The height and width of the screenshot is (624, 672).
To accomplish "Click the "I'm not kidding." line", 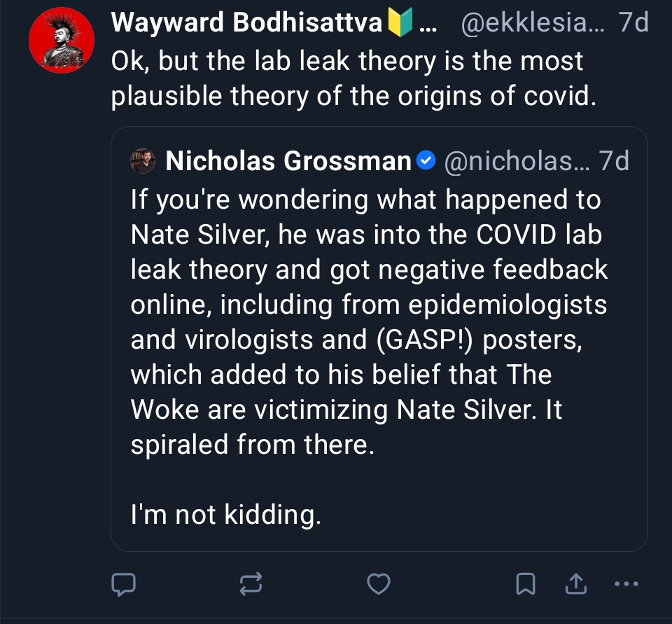I will pyautogui.click(x=225, y=515).
